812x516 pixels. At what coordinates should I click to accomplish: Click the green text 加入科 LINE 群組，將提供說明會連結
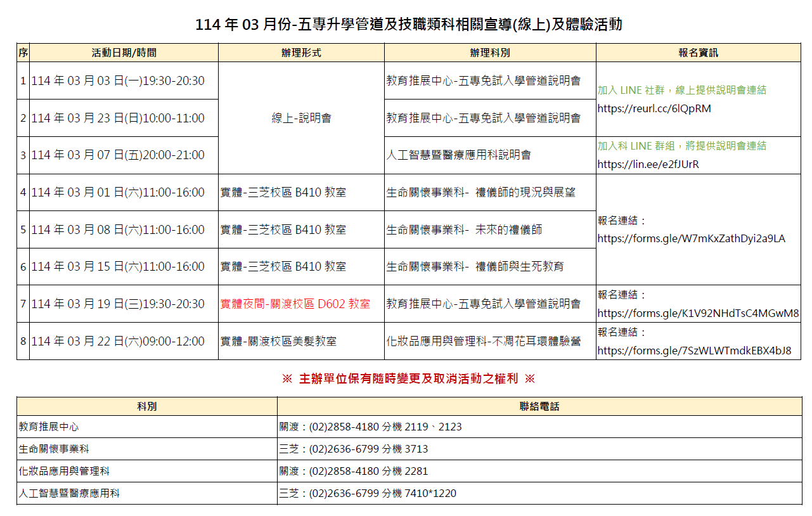click(x=681, y=146)
